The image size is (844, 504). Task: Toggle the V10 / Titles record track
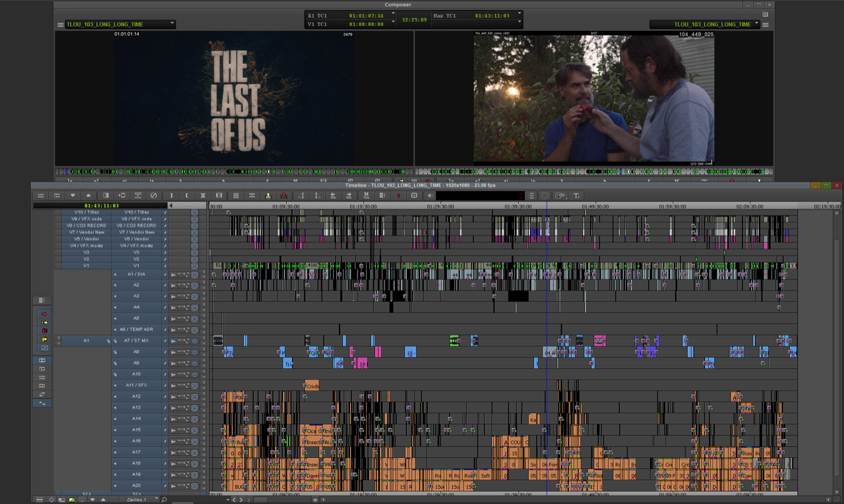coord(136,212)
